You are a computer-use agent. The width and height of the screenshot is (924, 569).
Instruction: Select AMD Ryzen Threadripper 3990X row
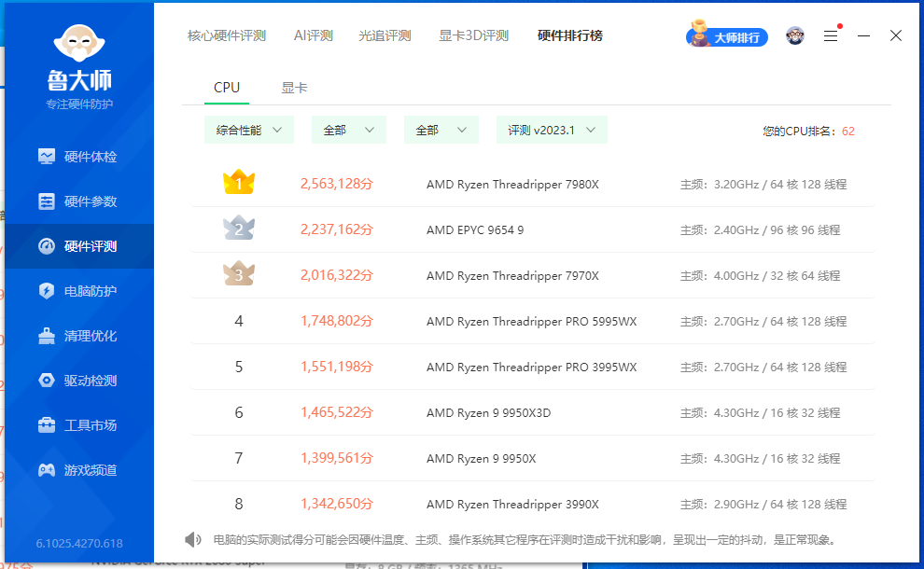tap(533, 504)
